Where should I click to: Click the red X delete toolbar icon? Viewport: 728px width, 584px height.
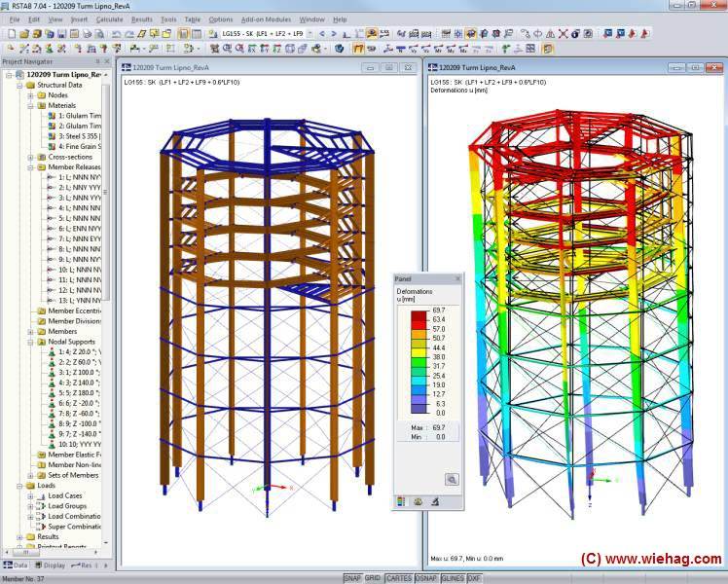(x=563, y=33)
